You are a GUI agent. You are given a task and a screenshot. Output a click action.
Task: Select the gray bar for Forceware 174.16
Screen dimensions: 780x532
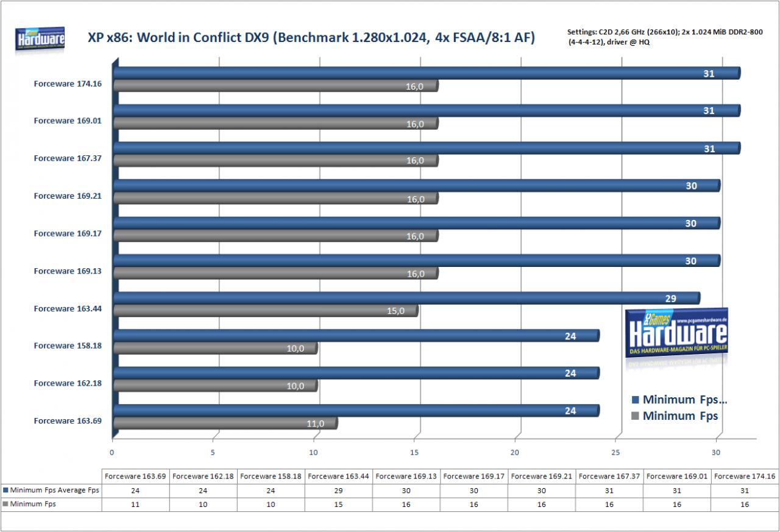[275, 87]
